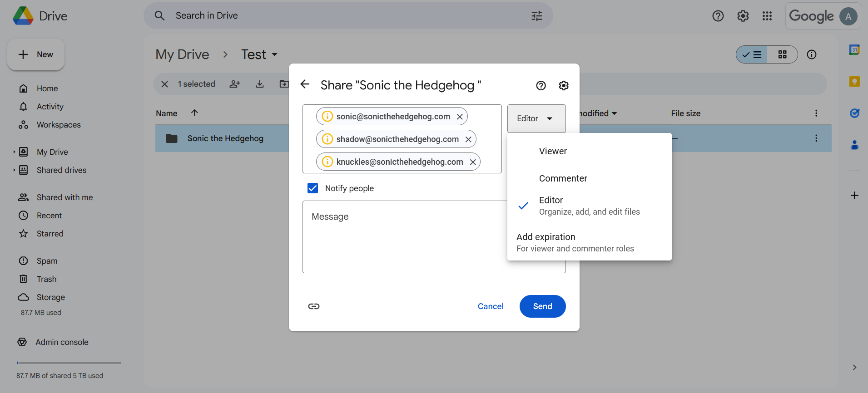Expand My Drive tree arrow
868x393 pixels.
(x=14, y=152)
